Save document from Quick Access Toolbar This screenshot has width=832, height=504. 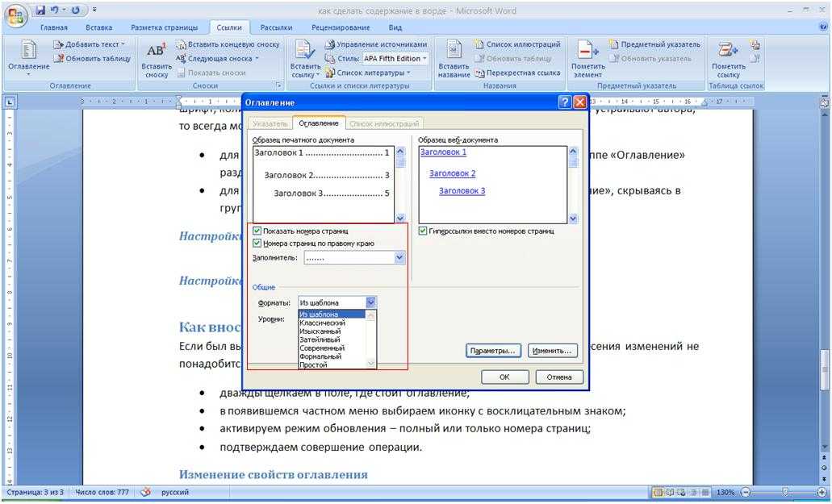41,10
